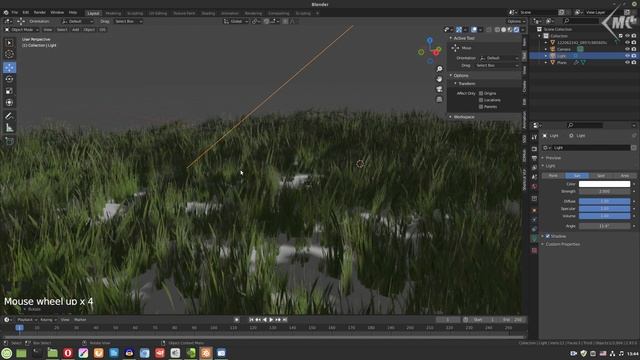Open the Global transform orientation dropdown
The width and height of the screenshot is (640, 360).
click(x=236, y=21)
